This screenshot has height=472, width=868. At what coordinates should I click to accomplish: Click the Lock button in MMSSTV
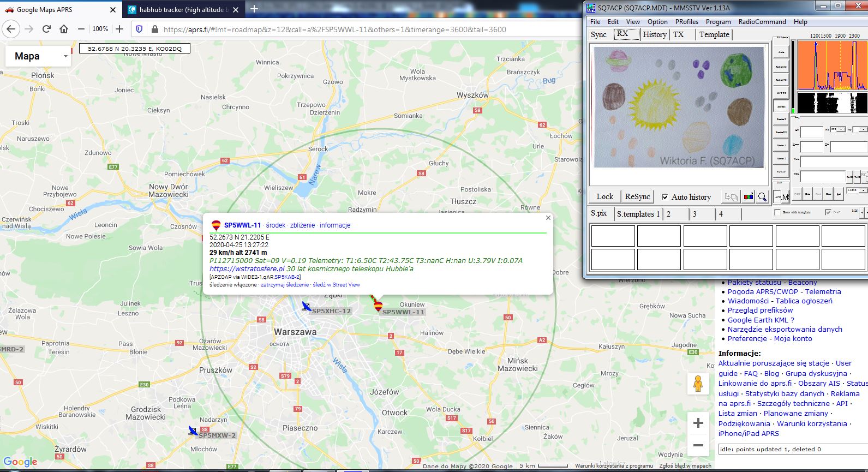coord(604,197)
